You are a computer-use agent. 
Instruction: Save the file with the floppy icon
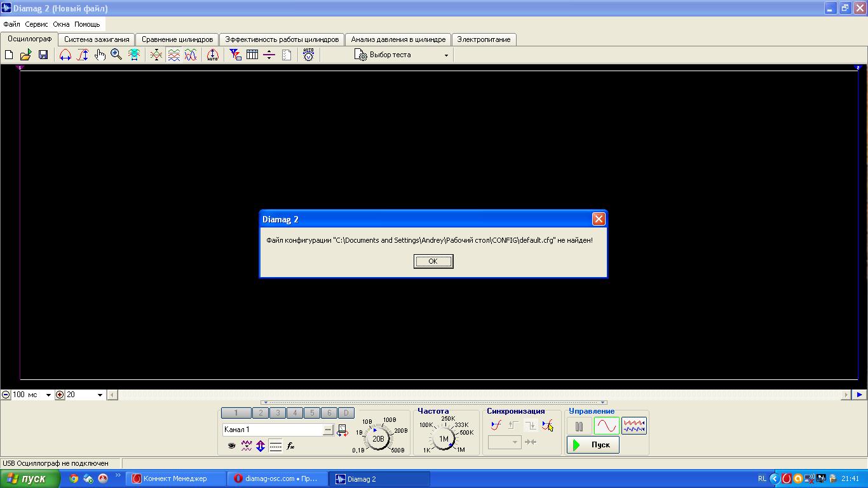43,55
